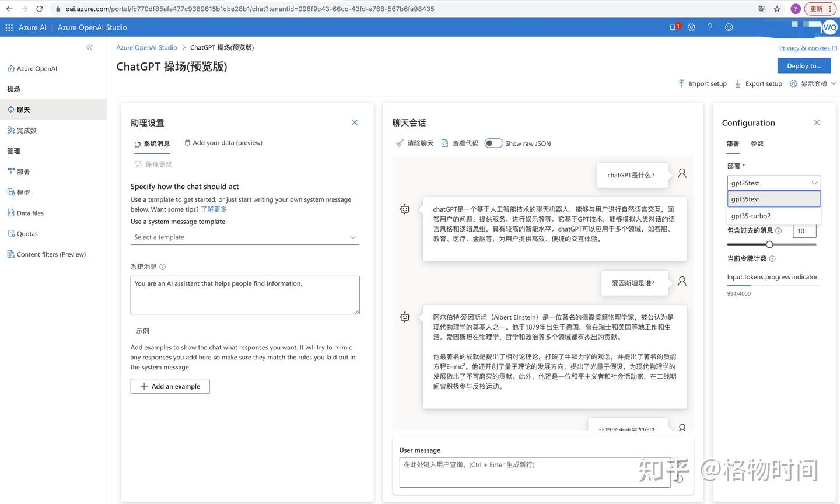Switch to the Add your data (preview) tab
840x504 pixels.
coord(223,142)
